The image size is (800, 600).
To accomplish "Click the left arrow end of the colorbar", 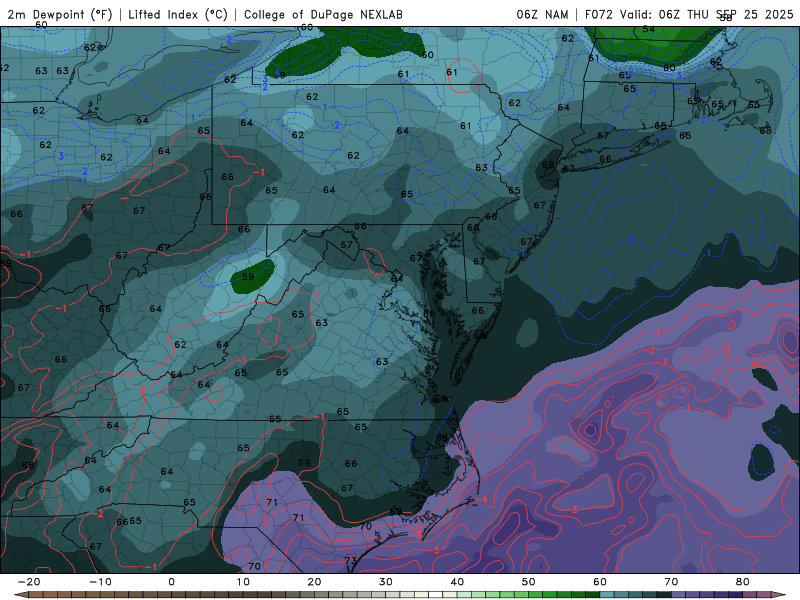I will 20,595.
